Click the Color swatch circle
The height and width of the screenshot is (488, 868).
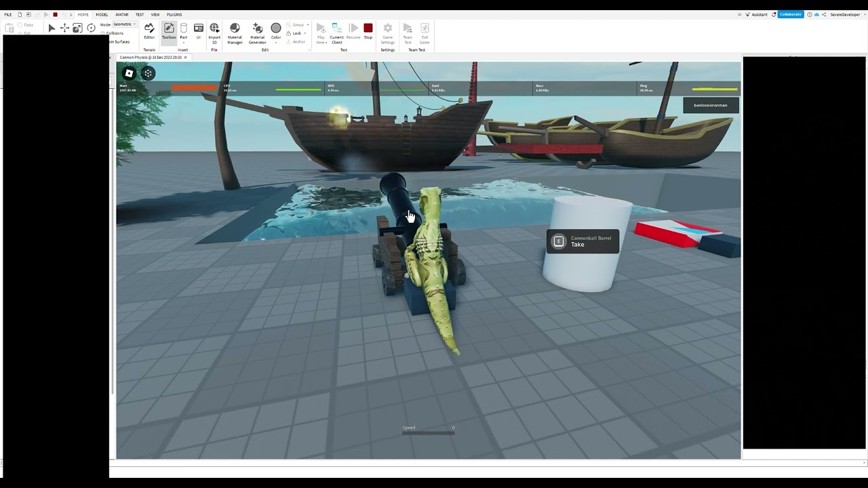point(276,28)
